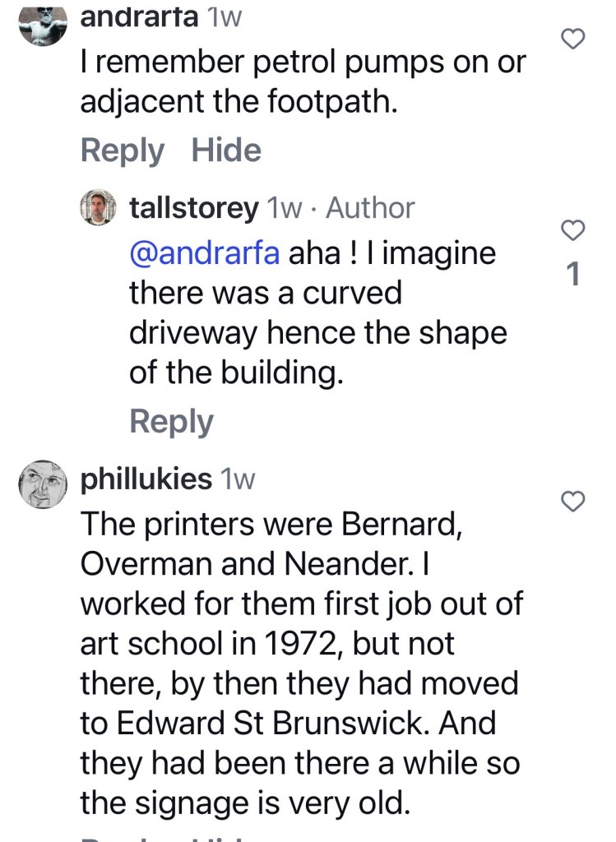Image resolution: width=616 pixels, height=842 pixels.
Task: Reply to tallstorey's curved driveway comment
Action: [x=171, y=421]
